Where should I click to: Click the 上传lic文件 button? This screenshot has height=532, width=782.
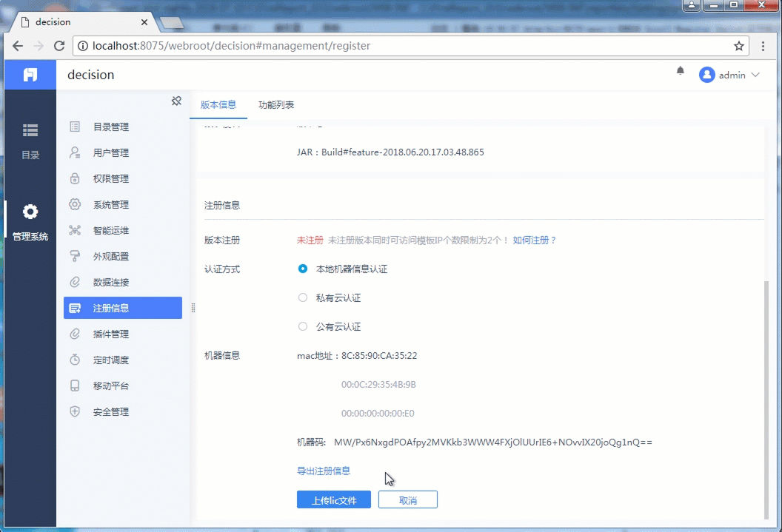334,499
